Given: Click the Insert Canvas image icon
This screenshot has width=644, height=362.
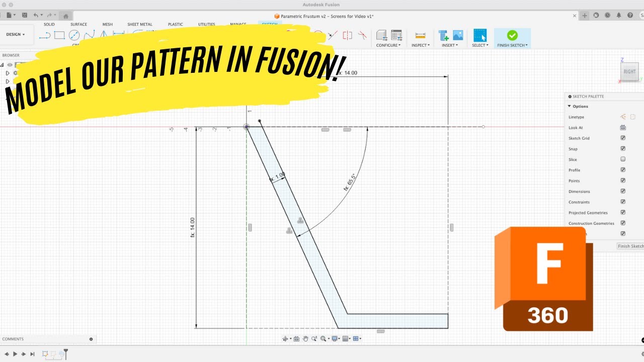Looking at the screenshot, I should click(458, 35).
